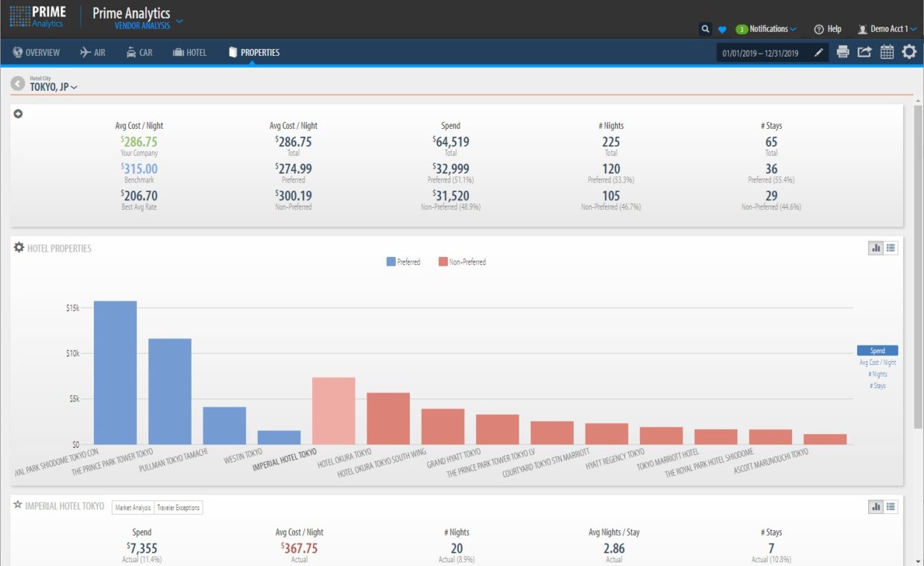Select the highlighted Imperial Hotel Tokyo bar

[334, 411]
